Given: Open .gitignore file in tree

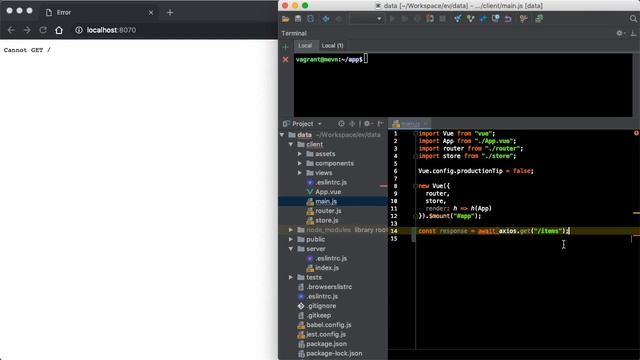Looking at the screenshot, I should pos(321,306).
